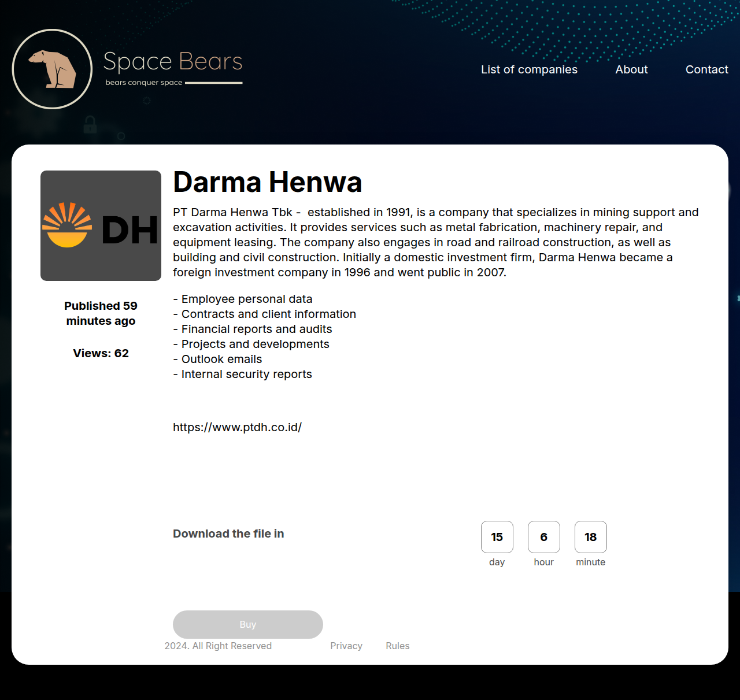Click the 'Download the file in' label
The width and height of the screenshot is (740, 700).
click(x=228, y=534)
